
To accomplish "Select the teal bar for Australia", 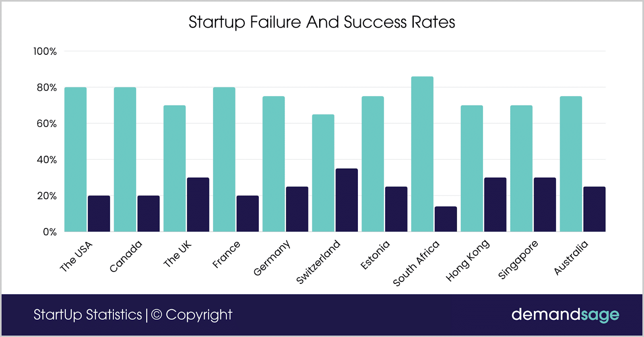I will click(571, 164).
